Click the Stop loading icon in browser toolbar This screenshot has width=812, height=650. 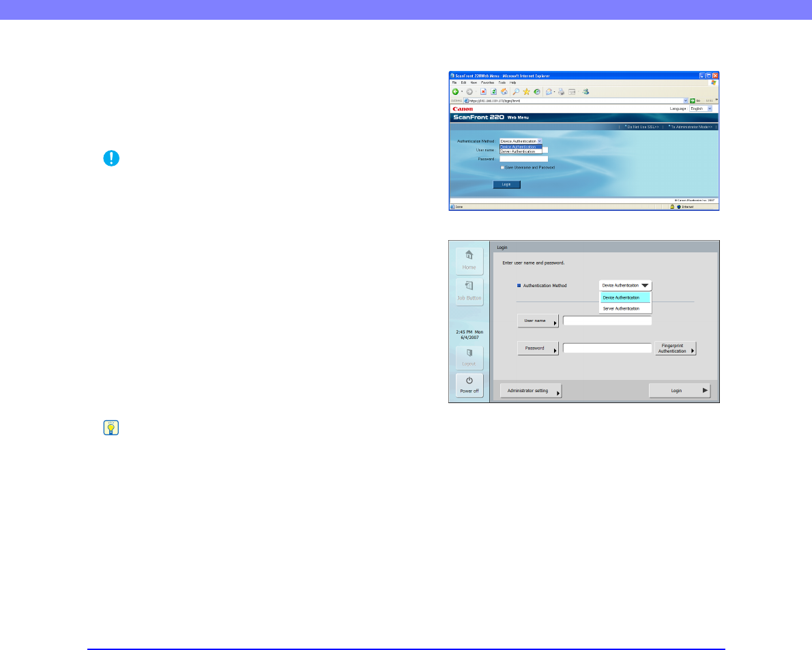pyautogui.click(x=483, y=91)
